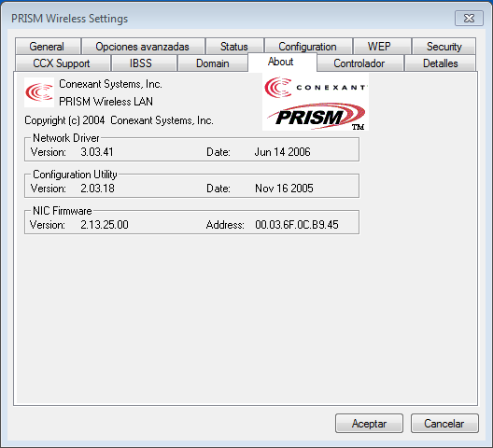This screenshot has width=493, height=448.
Task: Click the PRISM Wireless Settings title
Action: coord(69,19)
